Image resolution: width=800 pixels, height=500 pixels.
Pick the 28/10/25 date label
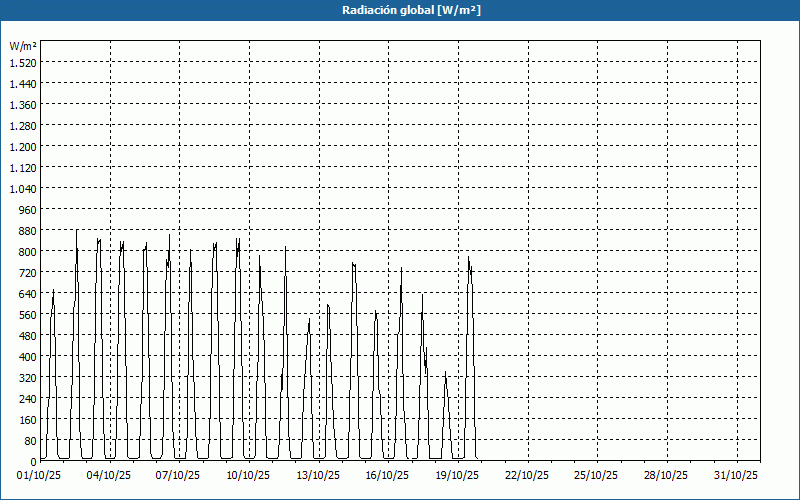coord(666,475)
